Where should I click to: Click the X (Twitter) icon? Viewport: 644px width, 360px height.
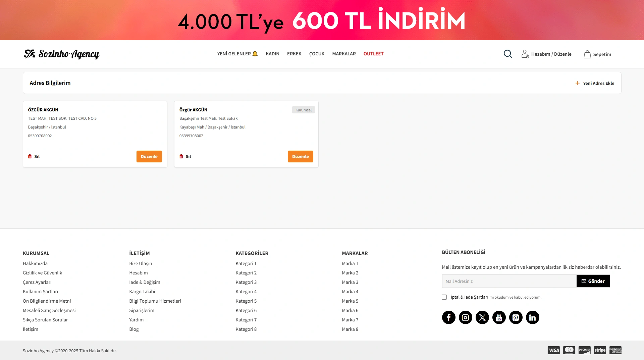[482, 317]
